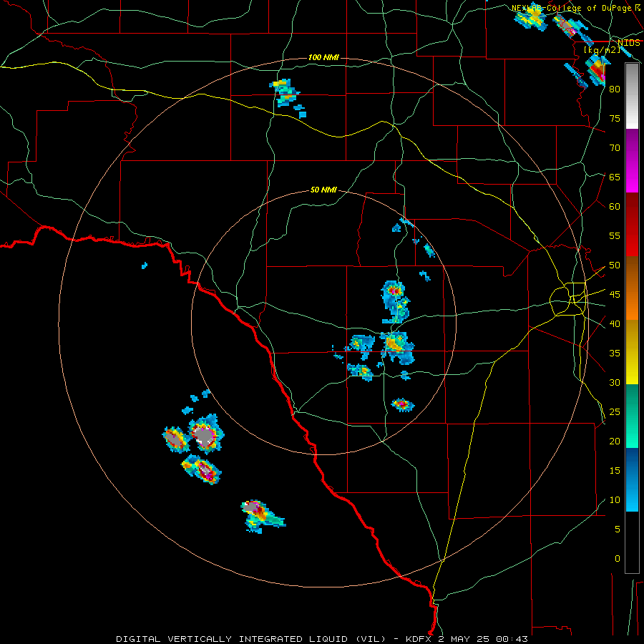Click the "50" value on the scale
644x644 pixels.
coord(615,265)
